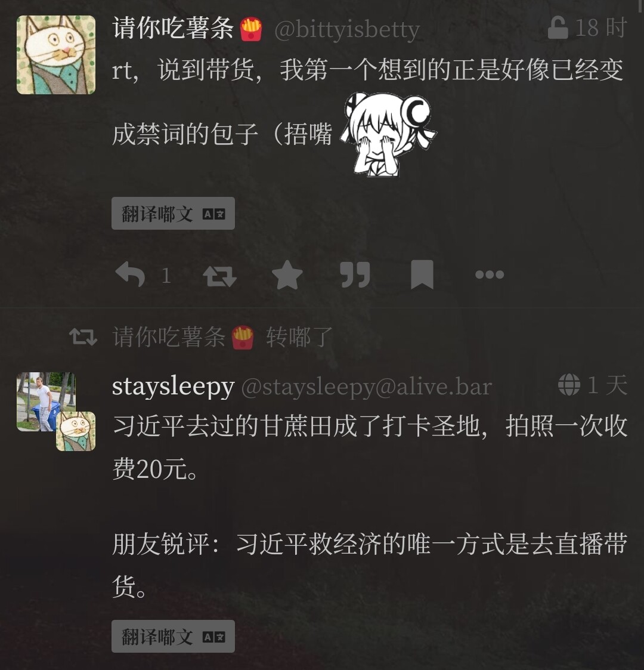Boost the 请你吃薯条 post
The image size is (644, 670).
click(x=219, y=276)
